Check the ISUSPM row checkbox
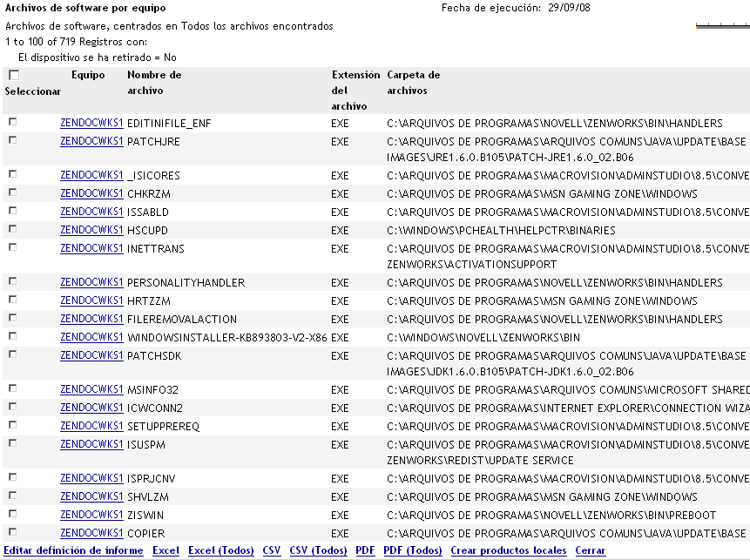 pyautogui.click(x=13, y=443)
